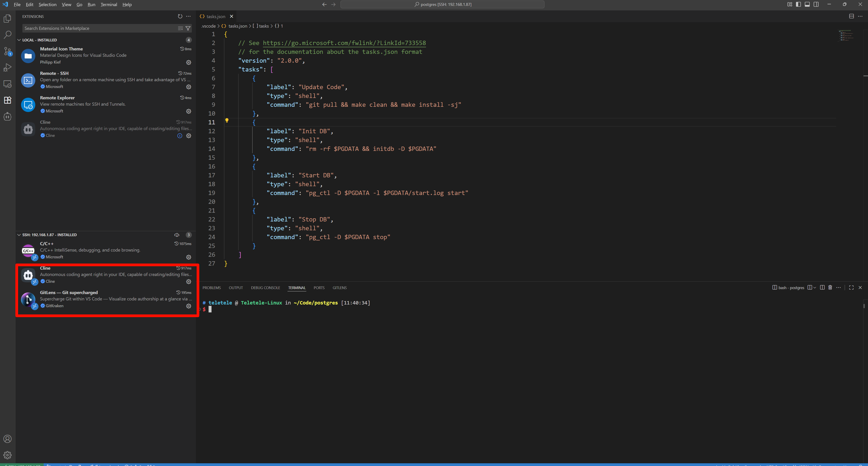Open terminal panel more actions menu
The image size is (868, 466).
click(839, 288)
